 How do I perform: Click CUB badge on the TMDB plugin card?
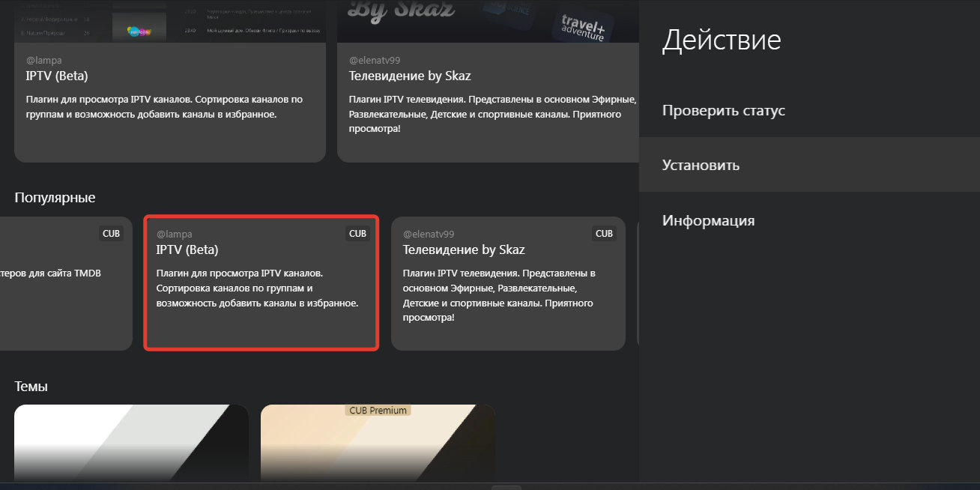coord(111,234)
